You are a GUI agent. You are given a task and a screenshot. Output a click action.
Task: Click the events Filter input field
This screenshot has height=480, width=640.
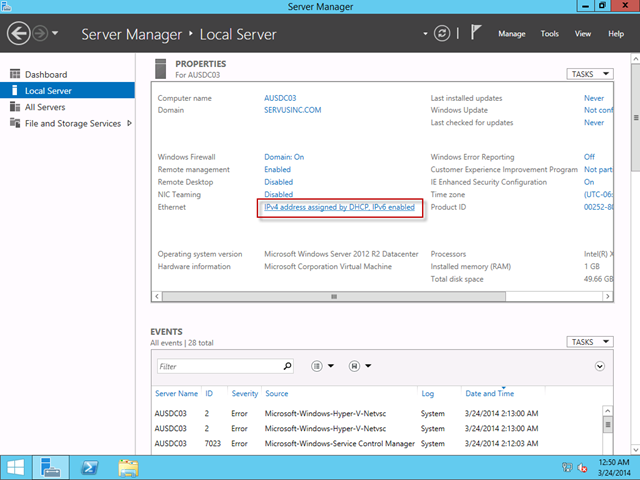[x=225, y=366]
